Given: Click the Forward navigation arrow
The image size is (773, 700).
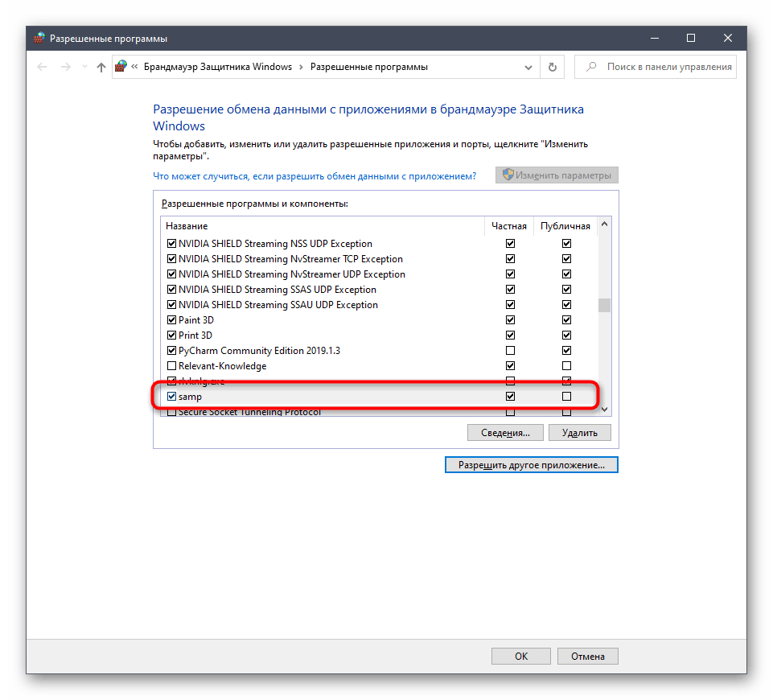Looking at the screenshot, I should tap(66, 68).
